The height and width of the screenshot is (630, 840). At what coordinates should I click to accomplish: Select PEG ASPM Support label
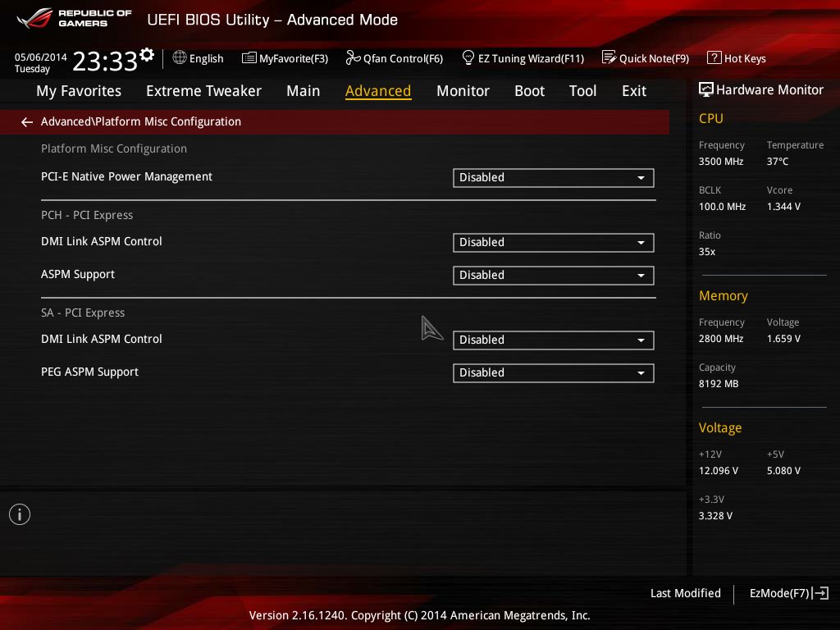(x=89, y=372)
